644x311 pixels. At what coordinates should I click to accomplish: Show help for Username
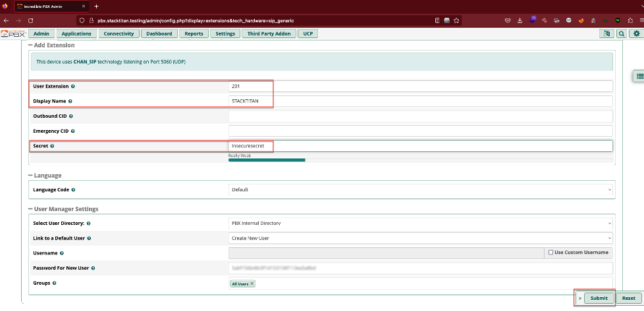pos(62,254)
